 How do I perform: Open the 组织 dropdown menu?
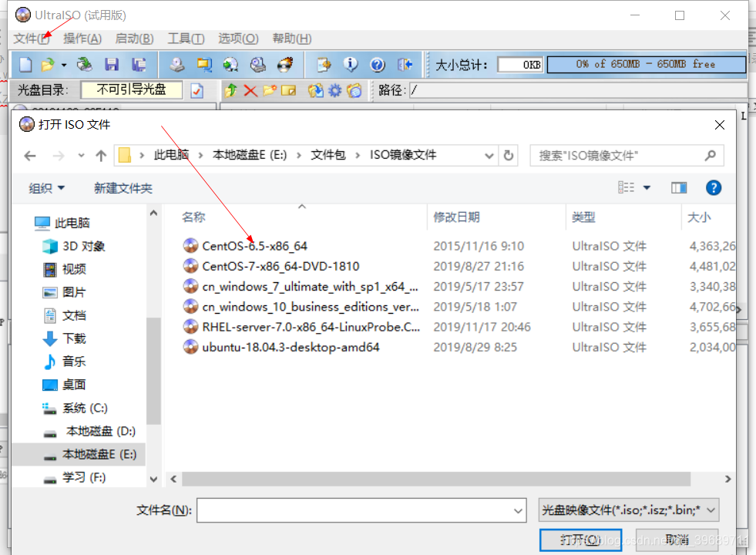(47, 188)
